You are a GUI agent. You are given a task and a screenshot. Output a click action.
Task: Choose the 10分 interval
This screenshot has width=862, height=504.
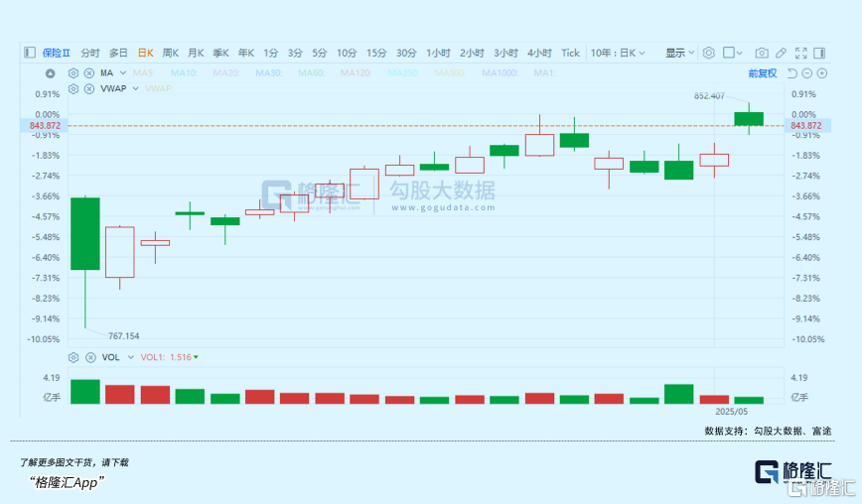click(x=347, y=53)
